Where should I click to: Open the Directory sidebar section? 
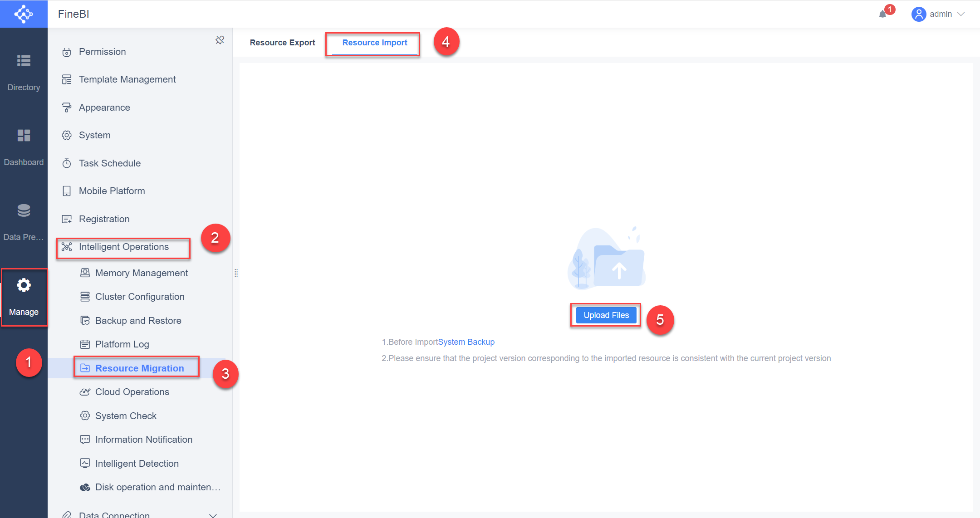tap(24, 73)
